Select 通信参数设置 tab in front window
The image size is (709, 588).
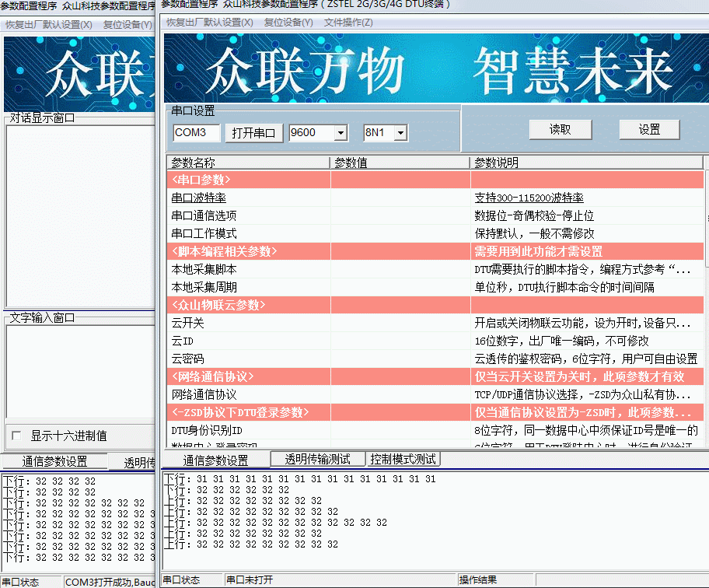215,460
